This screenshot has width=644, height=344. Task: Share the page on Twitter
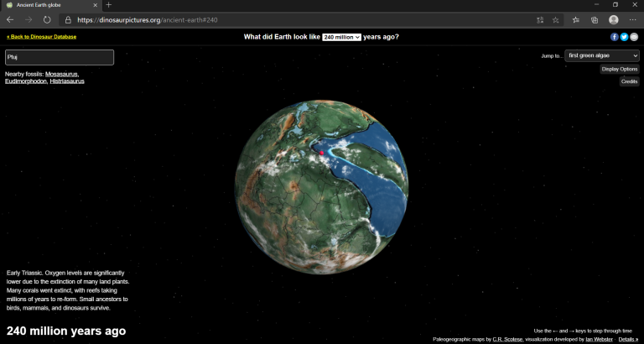coord(624,37)
